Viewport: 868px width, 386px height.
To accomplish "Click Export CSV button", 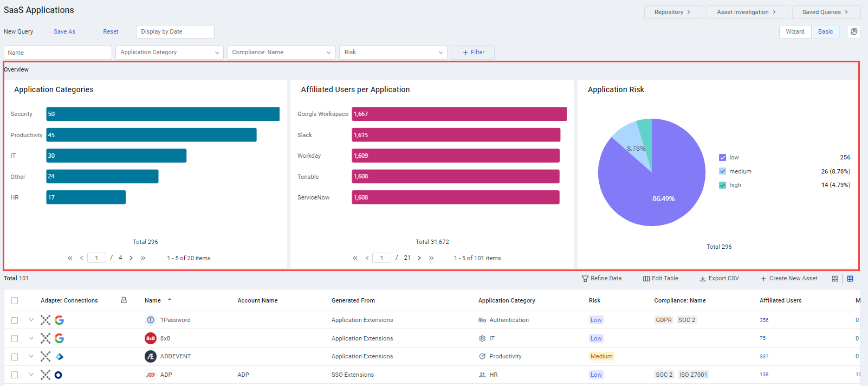I will [719, 278].
